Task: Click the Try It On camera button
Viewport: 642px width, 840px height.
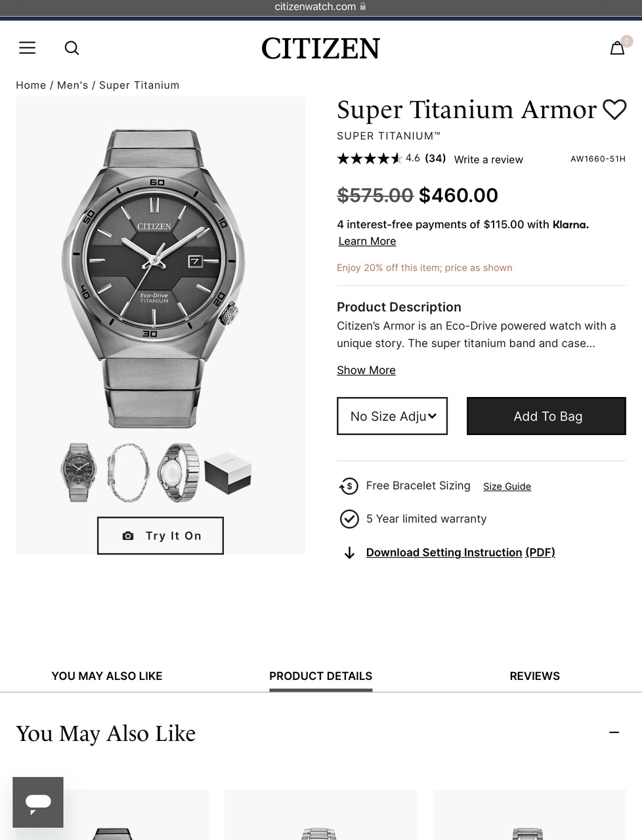Action: pos(160,535)
